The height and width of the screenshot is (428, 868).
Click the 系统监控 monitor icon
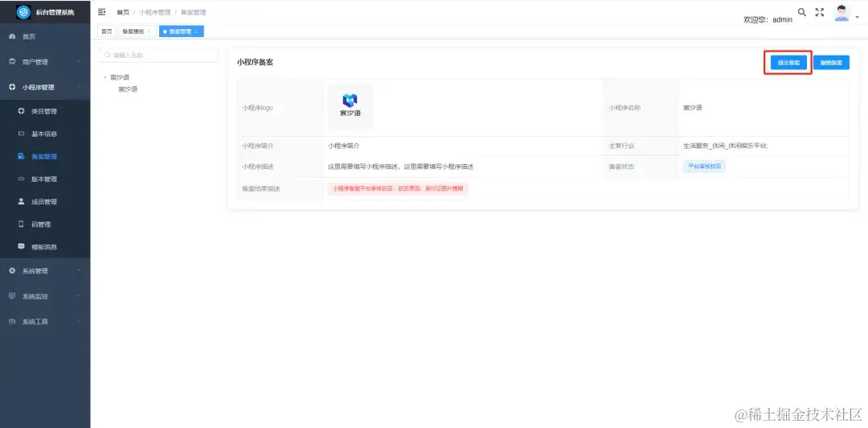point(12,296)
